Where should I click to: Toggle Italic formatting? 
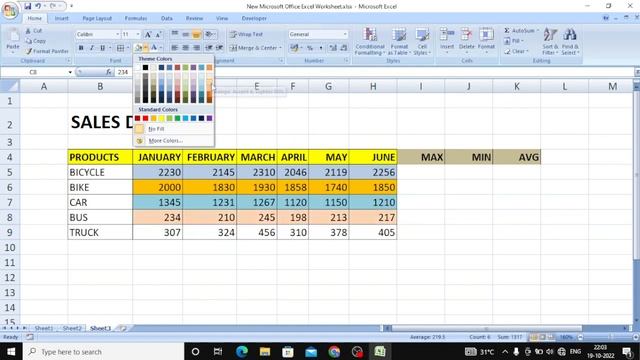[x=91, y=48]
